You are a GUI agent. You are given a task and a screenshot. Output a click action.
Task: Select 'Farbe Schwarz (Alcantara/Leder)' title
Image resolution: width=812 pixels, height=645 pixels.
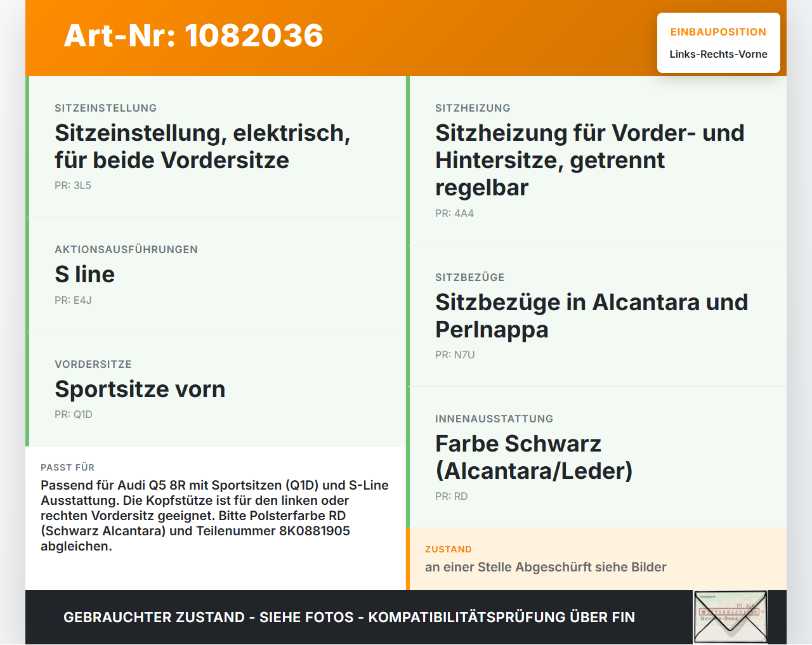click(x=534, y=457)
